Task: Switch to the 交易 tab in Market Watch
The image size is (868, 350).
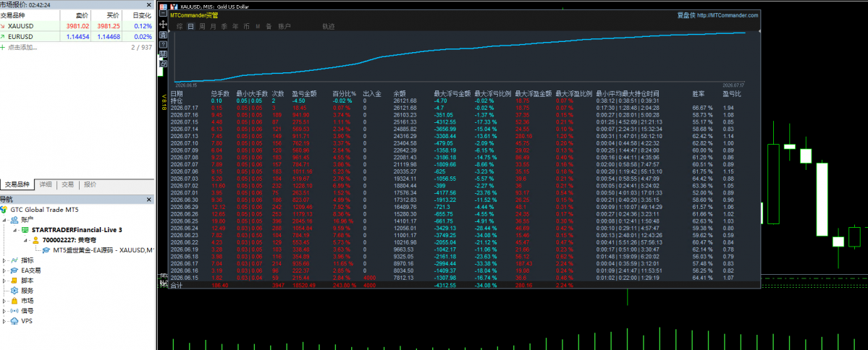Action: pyautogui.click(x=67, y=184)
